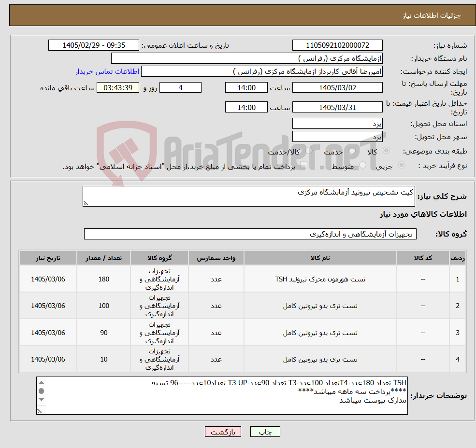Click price validity date 1405/03/31
476x448 pixels.
pyautogui.click(x=337, y=107)
